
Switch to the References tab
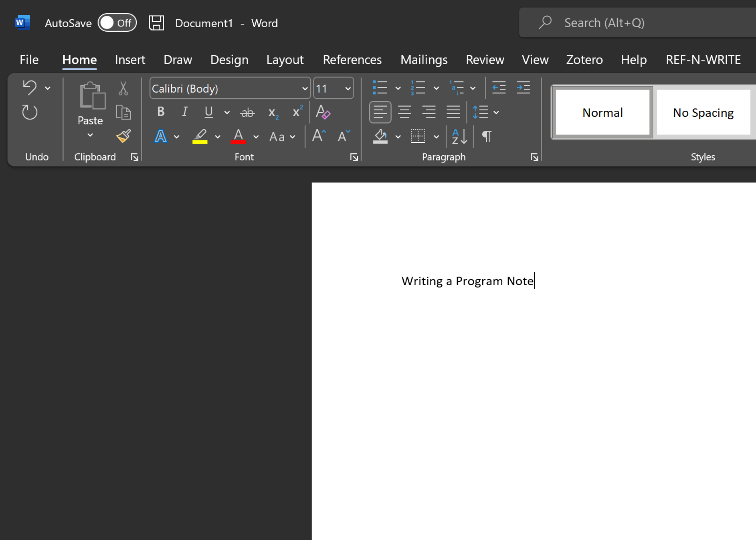point(352,60)
